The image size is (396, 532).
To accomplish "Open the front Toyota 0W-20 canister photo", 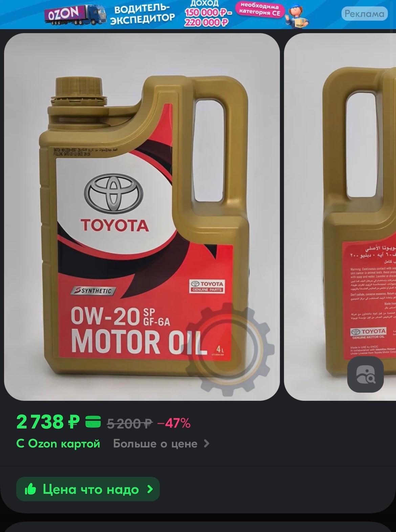I will [x=142, y=217].
